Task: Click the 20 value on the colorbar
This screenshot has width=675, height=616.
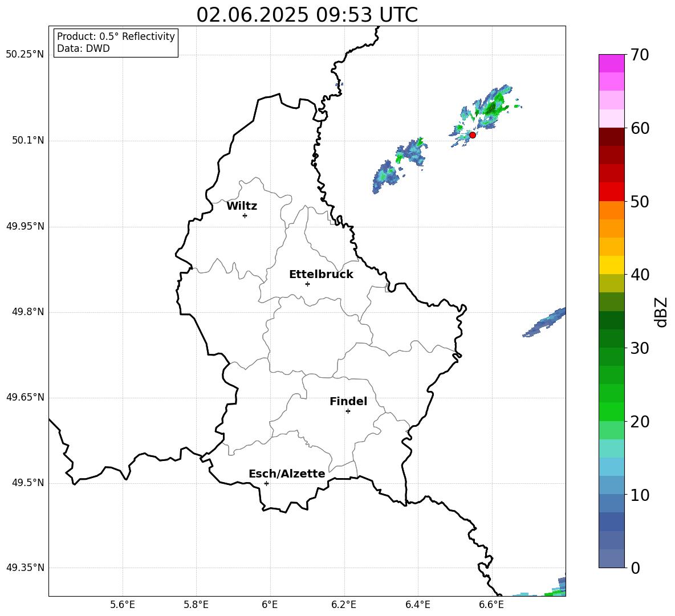Action: click(x=640, y=422)
